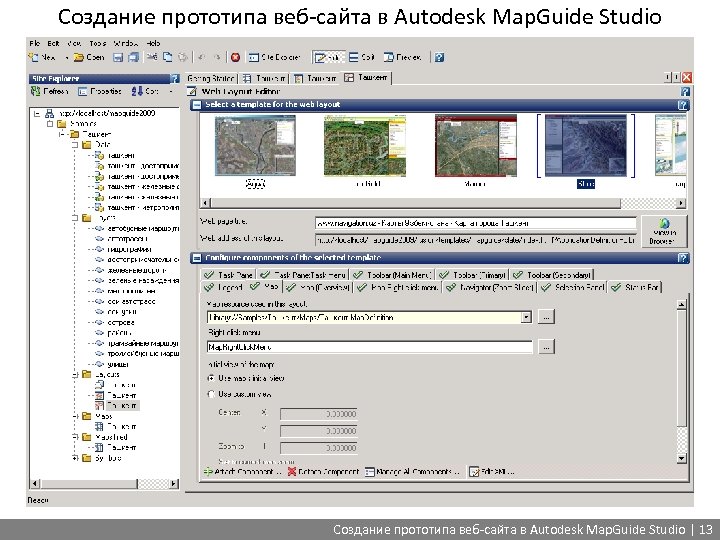Click the New resource toolbar icon
The image size is (720, 540).
(33, 57)
